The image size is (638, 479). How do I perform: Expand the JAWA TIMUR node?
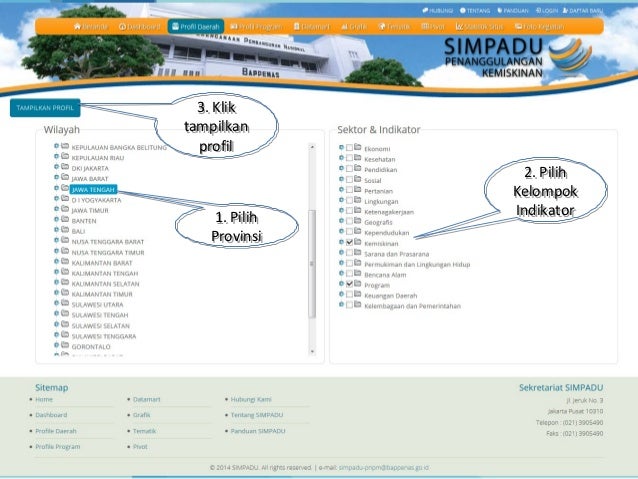(57, 209)
